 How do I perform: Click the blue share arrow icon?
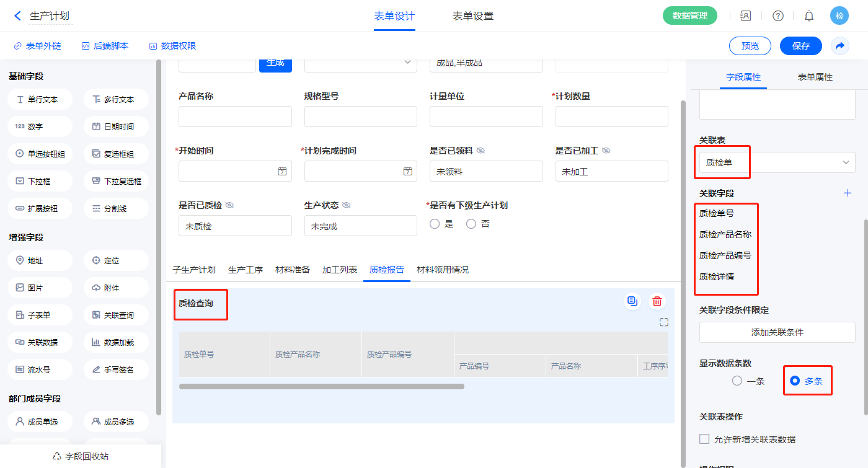840,46
